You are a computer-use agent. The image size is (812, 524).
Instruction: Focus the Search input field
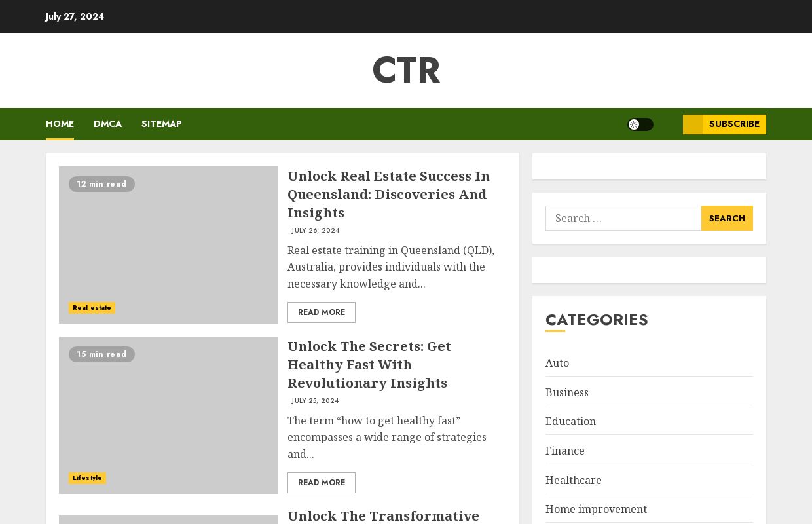click(623, 218)
